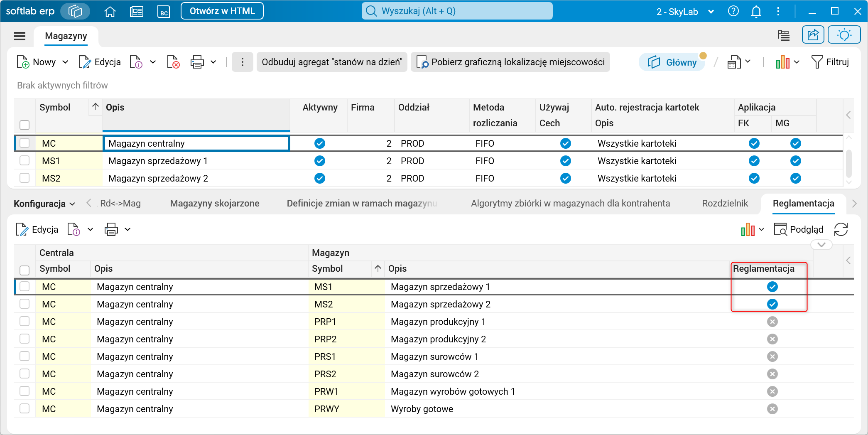Click the Otwórz w HTML button
This screenshot has width=868, height=435.
(x=222, y=11)
